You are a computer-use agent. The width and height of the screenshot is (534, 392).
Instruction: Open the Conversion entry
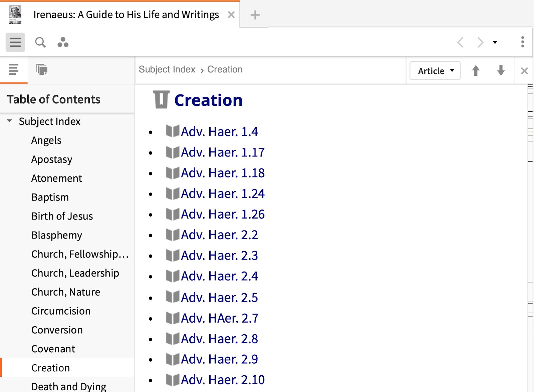tap(57, 330)
